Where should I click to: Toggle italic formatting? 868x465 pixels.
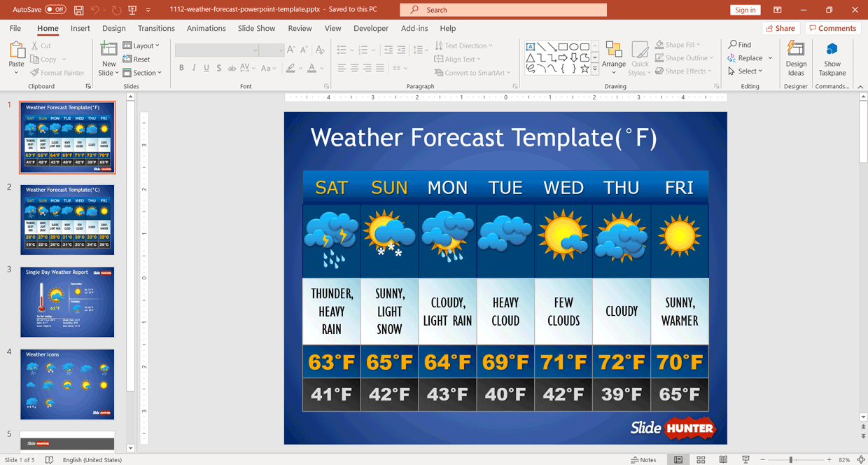pos(194,67)
